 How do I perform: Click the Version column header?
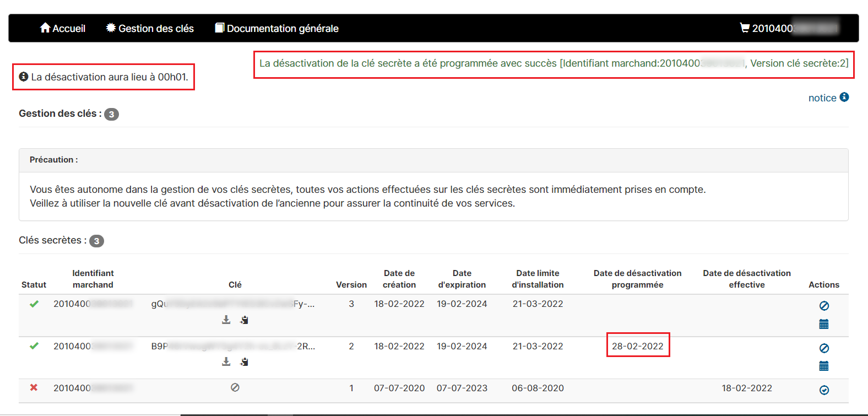point(351,285)
